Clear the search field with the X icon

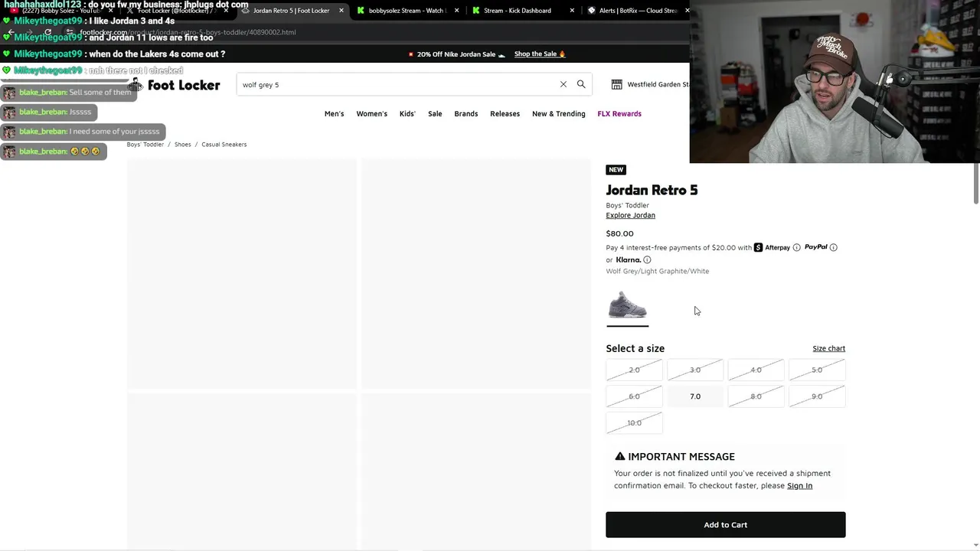563,84
